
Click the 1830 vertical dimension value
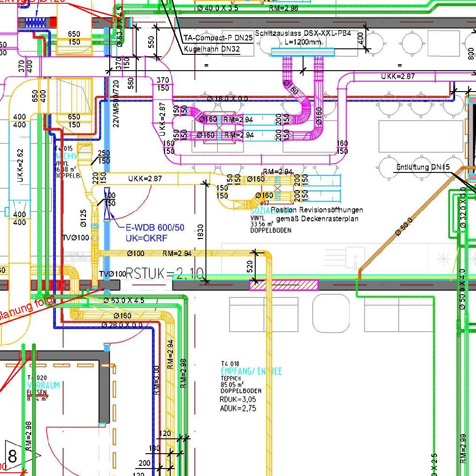click(x=200, y=232)
